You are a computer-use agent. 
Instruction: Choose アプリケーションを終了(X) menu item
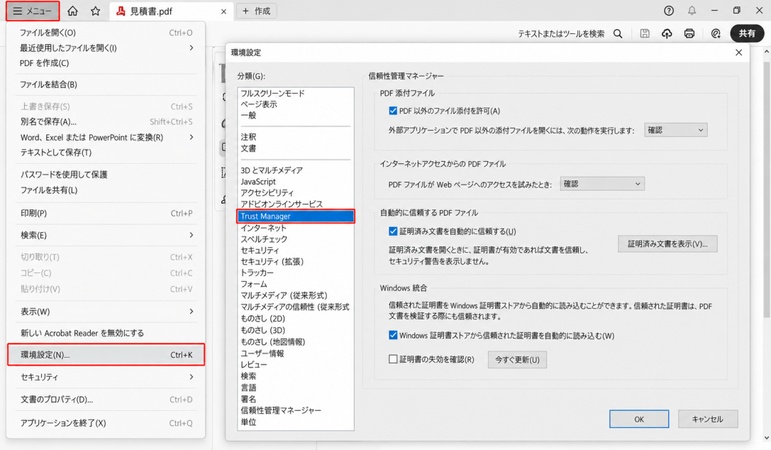tap(106, 423)
